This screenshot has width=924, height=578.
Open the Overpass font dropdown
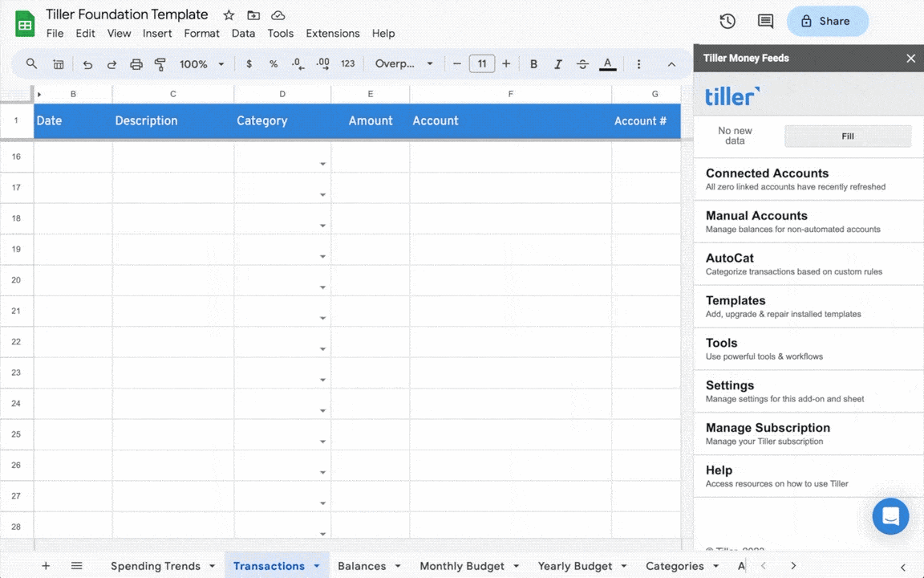[x=403, y=64]
